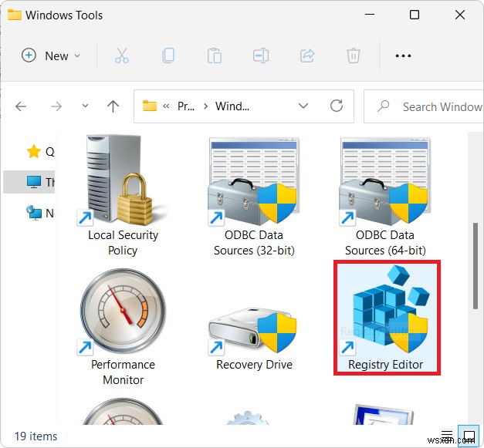This screenshot has width=484, height=448.
Task: Go back with the left arrow
Action: pyautogui.click(x=21, y=106)
